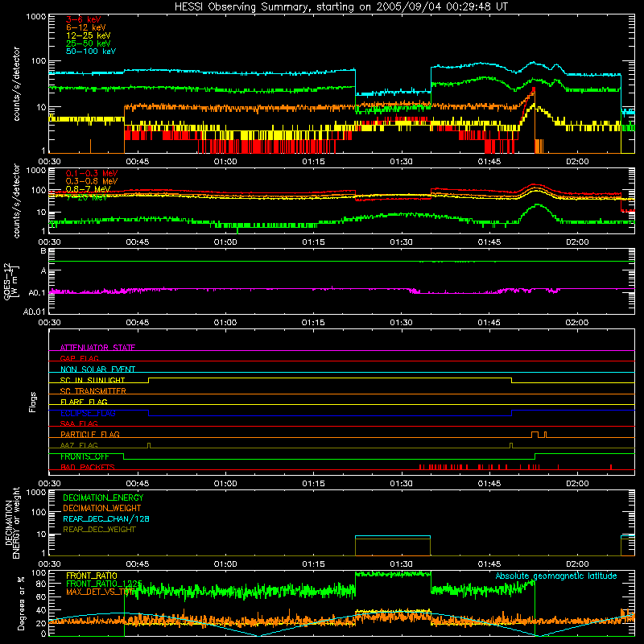Select the DECIMATION ENERGY or weight axis title
The image size is (644, 644).
pos(12,522)
